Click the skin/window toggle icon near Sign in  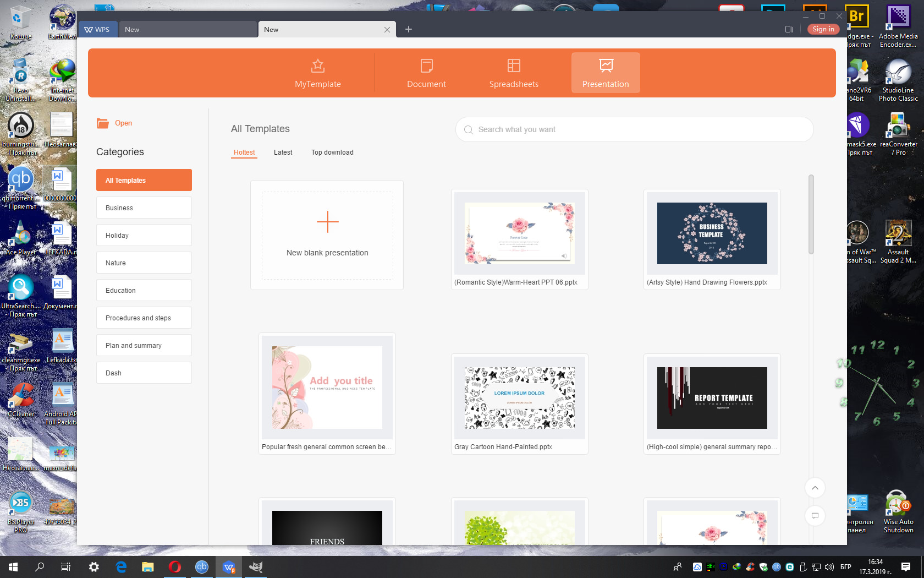(x=789, y=29)
